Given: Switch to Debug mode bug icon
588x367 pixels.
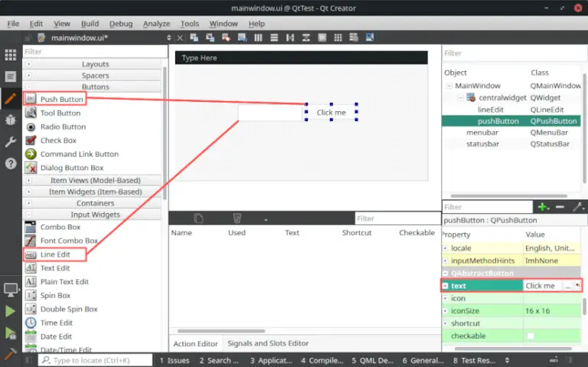Looking at the screenshot, I should (x=11, y=120).
